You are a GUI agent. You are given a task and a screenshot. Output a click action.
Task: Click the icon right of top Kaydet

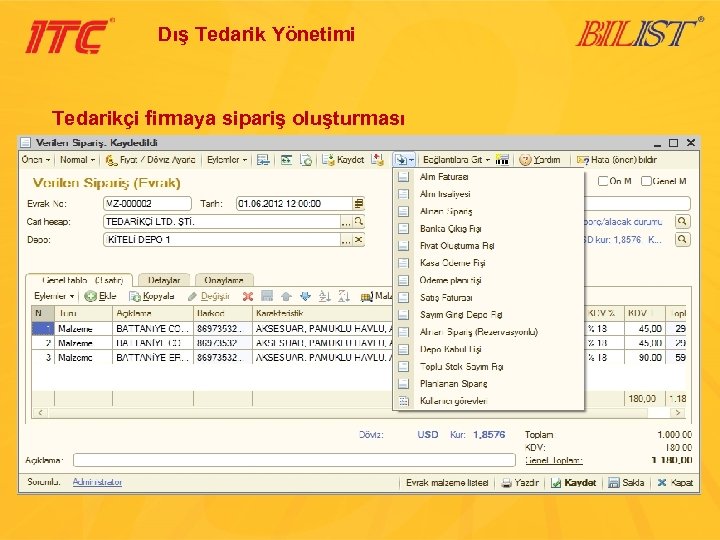377,160
